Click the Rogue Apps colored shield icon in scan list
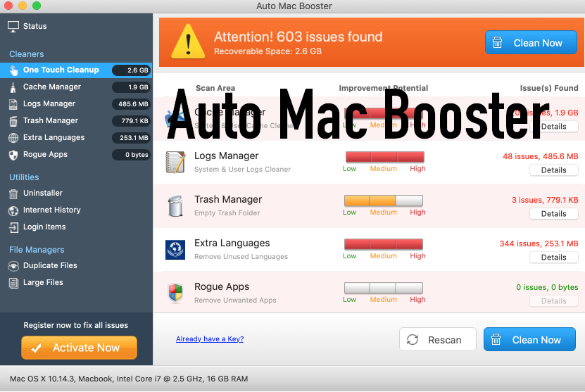Viewport: 585px width, 392px height. pyautogui.click(x=175, y=293)
